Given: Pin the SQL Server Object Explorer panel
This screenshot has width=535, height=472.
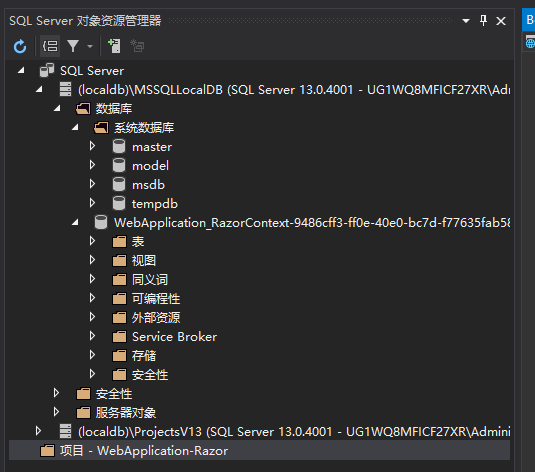Looking at the screenshot, I should click(x=483, y=20).
